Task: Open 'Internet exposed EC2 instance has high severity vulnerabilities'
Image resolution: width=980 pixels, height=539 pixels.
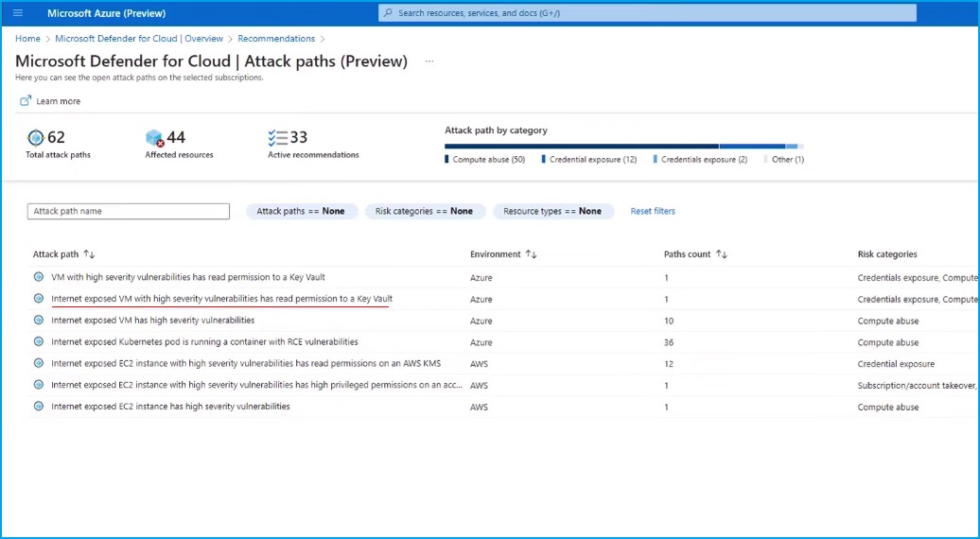Action: coord(170,407)
